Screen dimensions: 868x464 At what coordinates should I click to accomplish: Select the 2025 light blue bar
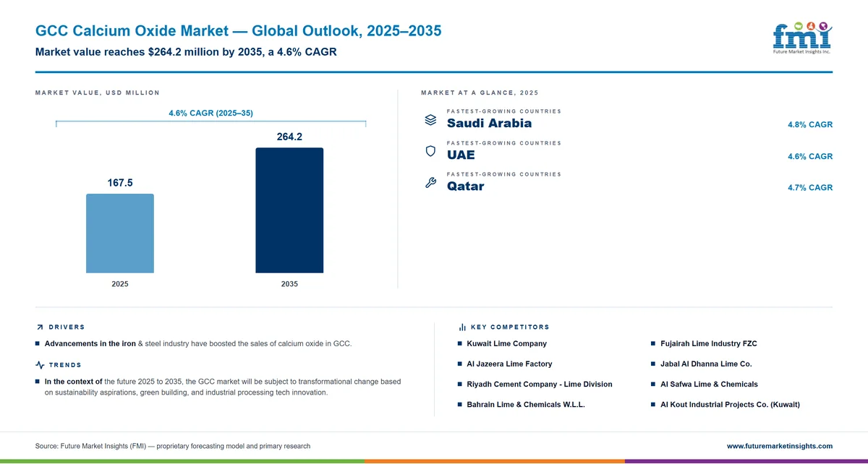coord(120,233)
